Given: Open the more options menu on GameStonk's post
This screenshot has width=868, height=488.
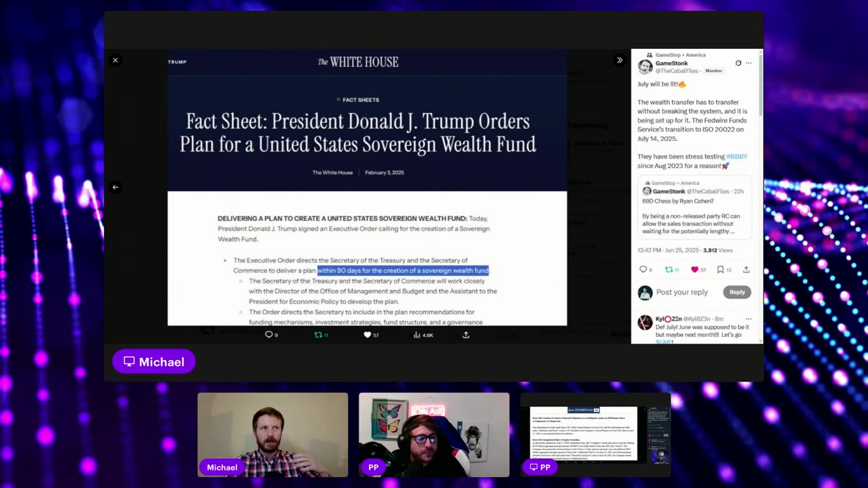Looking at the screenshot, I should (749, 63).
